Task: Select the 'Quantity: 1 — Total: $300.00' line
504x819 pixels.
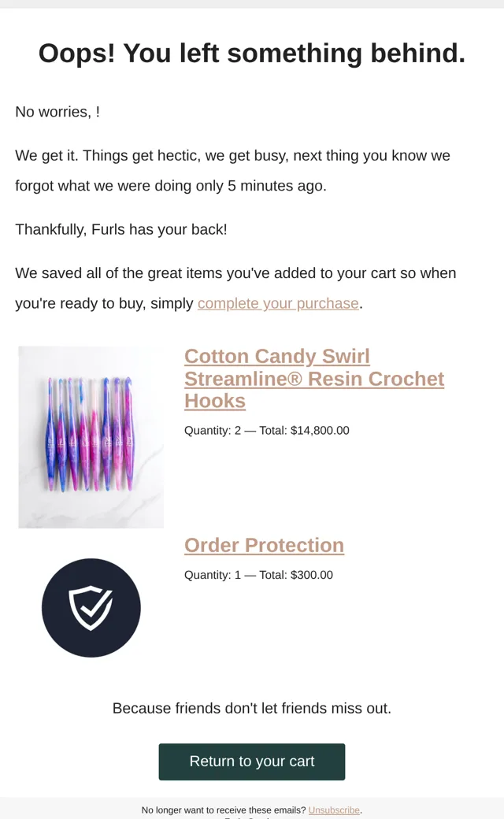Action: point(258,575)
